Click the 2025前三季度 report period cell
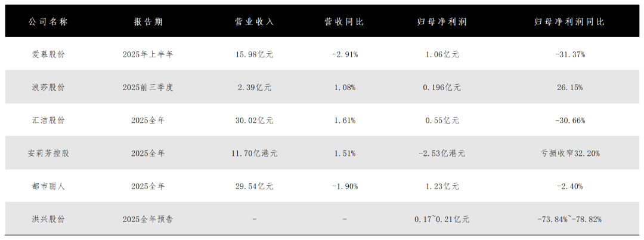This screenshot has height=240, width=644. tap(148, 87)
